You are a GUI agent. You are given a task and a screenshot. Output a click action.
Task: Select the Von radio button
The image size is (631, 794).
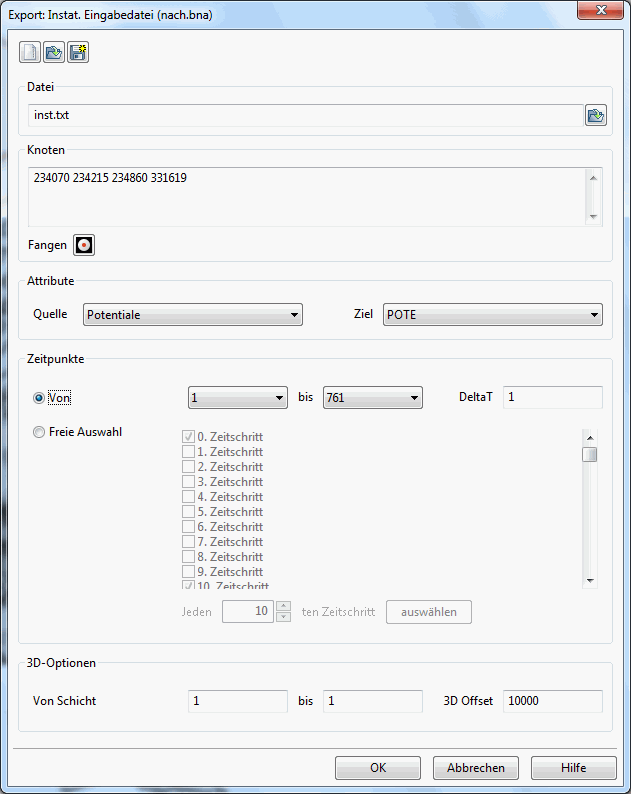[x=40, y=398]
